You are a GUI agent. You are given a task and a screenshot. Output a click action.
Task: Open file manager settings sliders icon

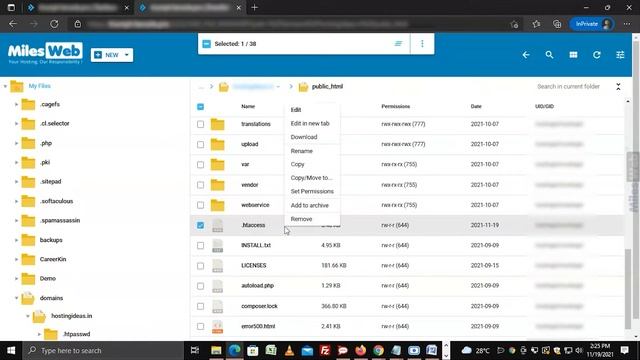620,55
